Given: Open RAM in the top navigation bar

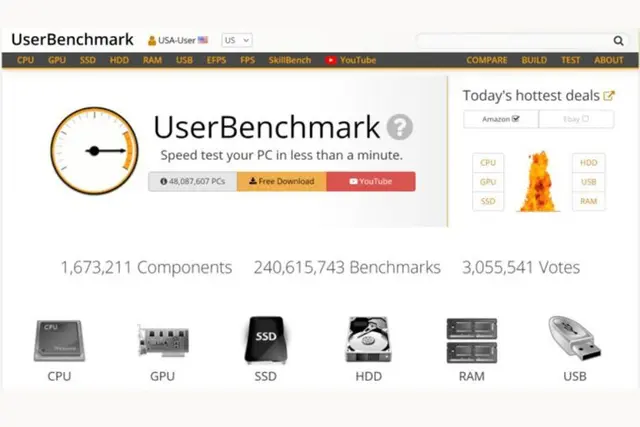Looking at the screenshot, I should point(152,60).
